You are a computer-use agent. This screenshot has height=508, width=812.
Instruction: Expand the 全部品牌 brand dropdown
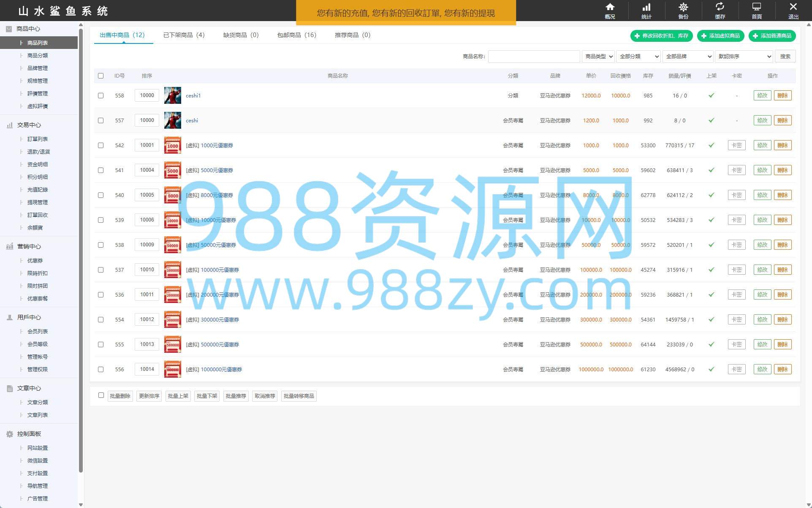coord(688,57)
